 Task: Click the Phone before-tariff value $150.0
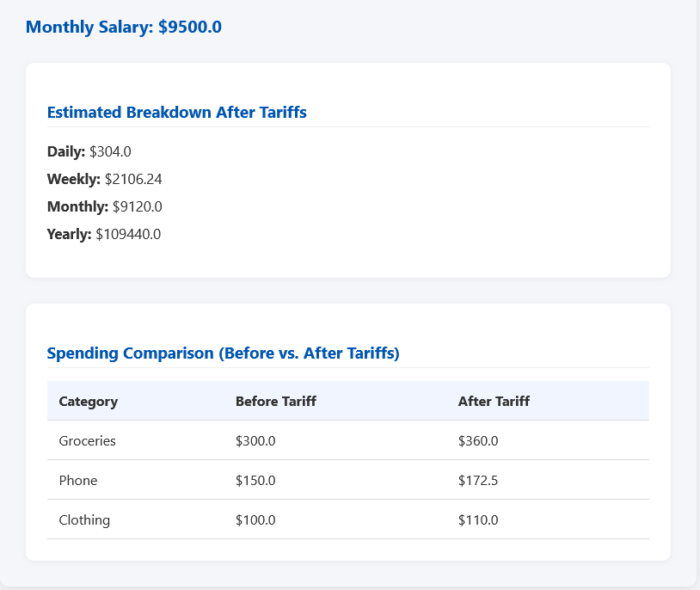pos(255,481)
